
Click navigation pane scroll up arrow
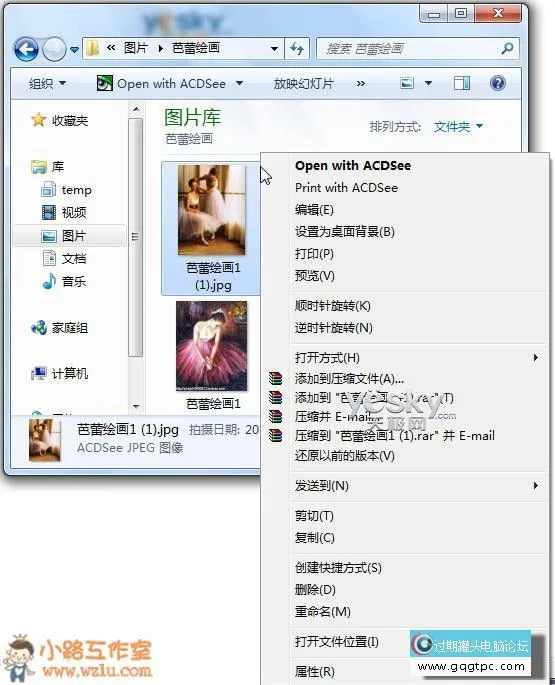click(136, 109)
